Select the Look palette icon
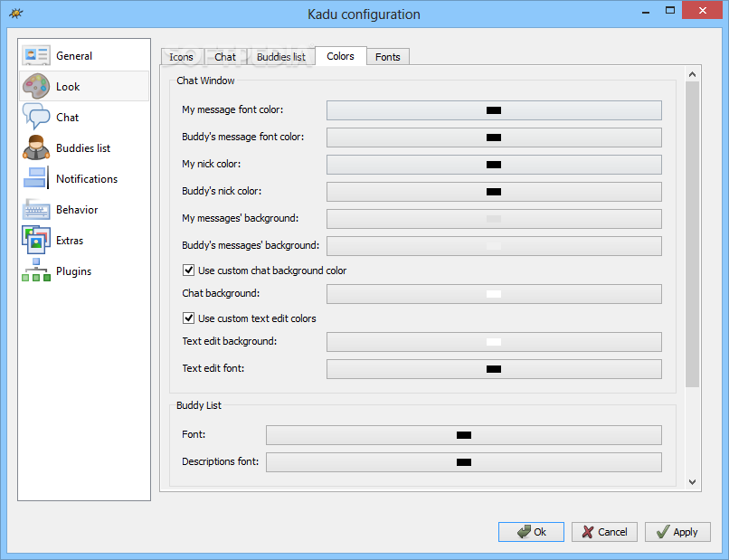Image resolution: width=729 pixels, height=560 pixels. (x=36, y=87)
